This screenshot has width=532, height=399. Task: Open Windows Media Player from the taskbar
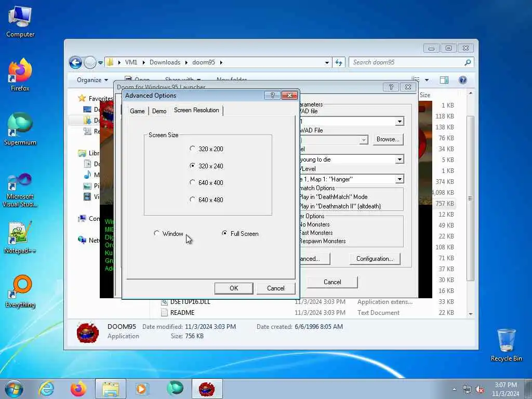[142, 389]
